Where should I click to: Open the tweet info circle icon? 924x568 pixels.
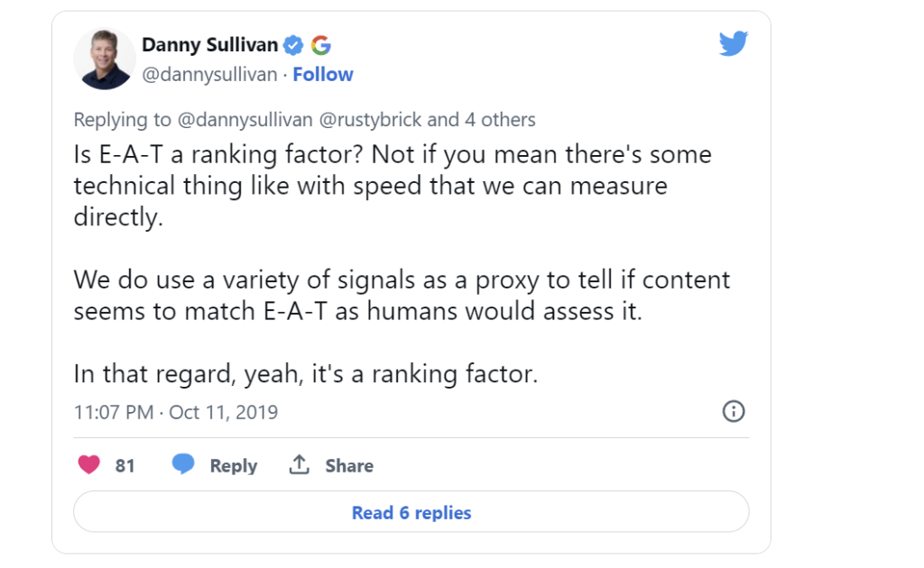[x=734, y=412]
